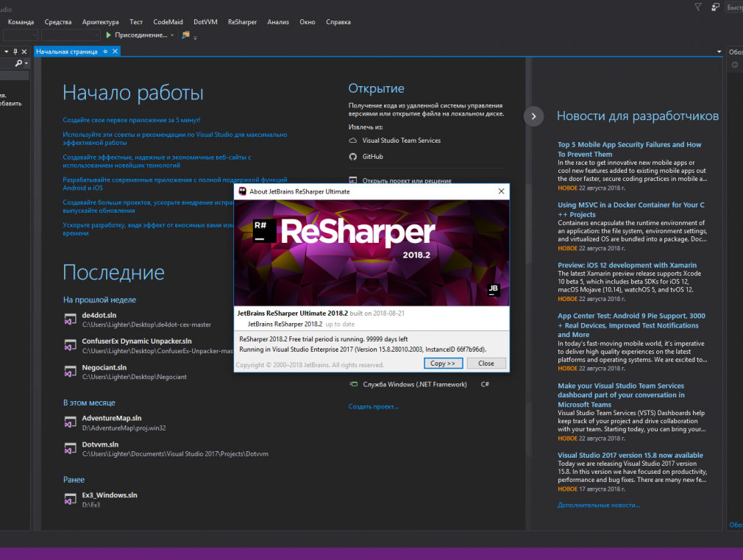Screen dimensions: 743x560
Task: Open the Присоединение dropdown arrow
Action: (x=172, y=35)
